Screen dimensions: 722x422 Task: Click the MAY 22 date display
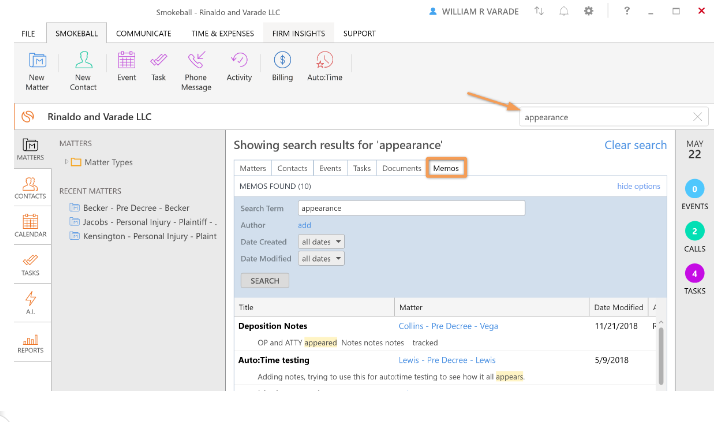coord(694,150)
